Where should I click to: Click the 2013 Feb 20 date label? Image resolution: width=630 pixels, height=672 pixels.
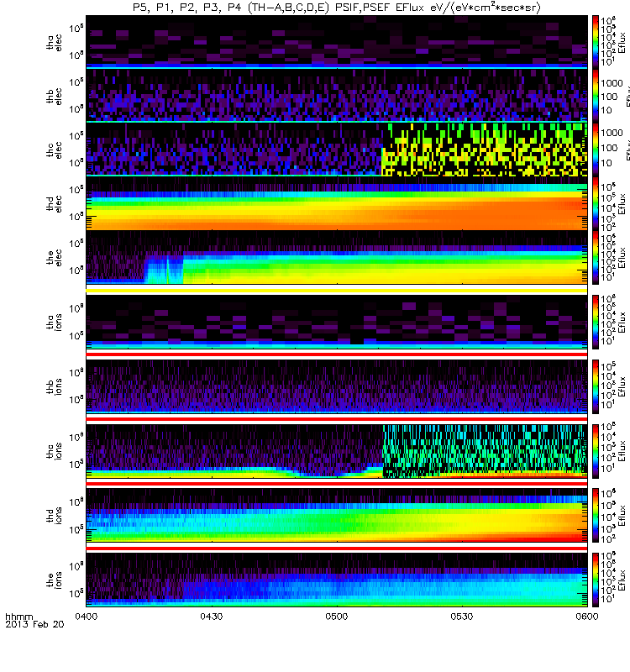pos(34,624)
